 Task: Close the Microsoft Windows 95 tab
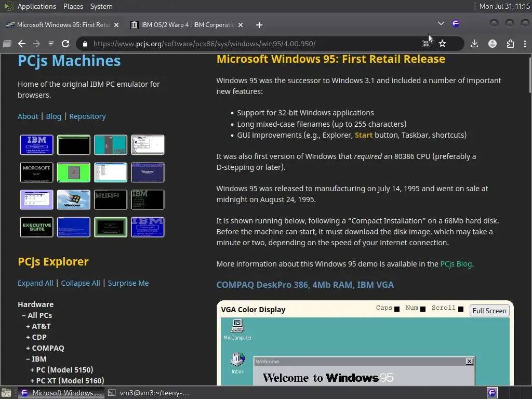(116, 25)
